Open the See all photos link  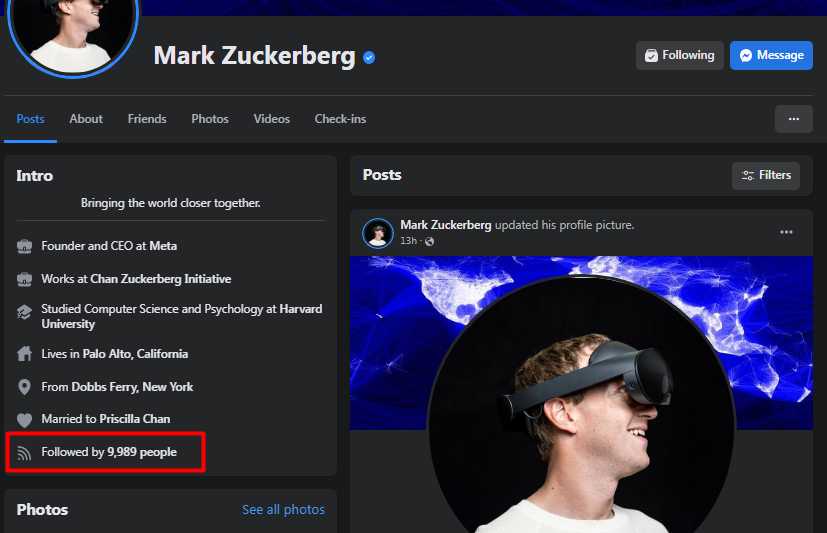coord(283,510)
